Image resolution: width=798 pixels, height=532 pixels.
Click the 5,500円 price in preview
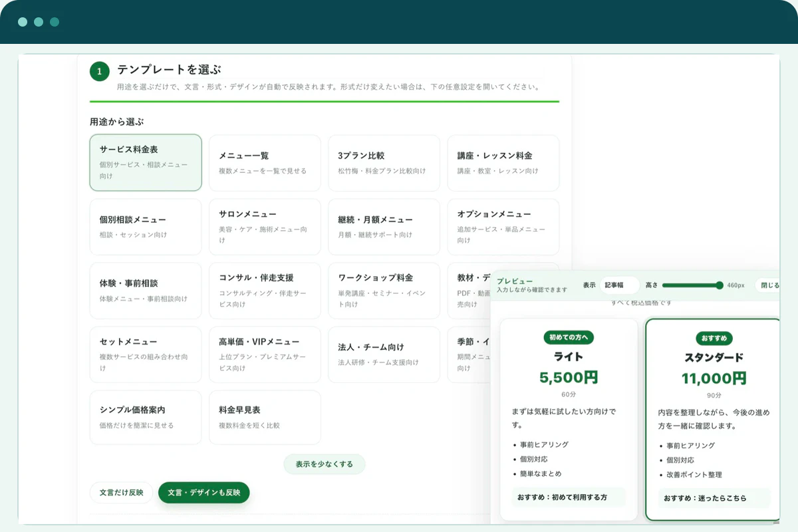(x=569, y=378)
